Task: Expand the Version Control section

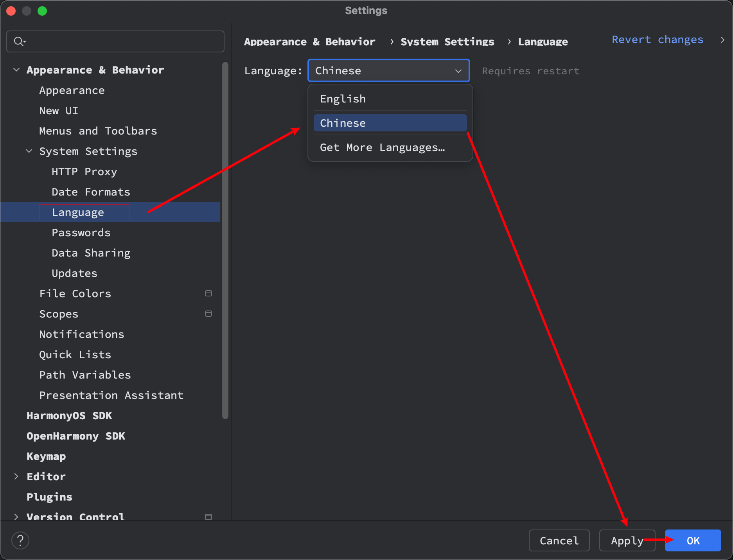Action: click(x=16, y=517)
